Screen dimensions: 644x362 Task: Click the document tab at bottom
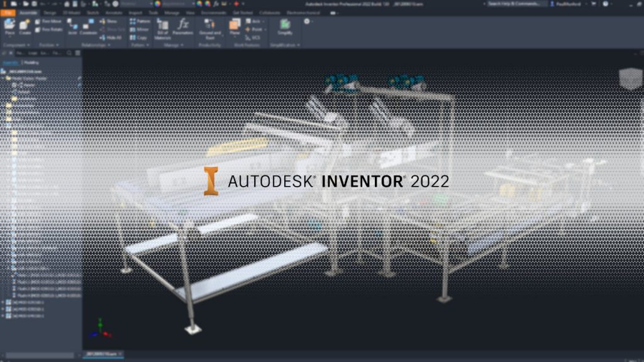[103, 354]
